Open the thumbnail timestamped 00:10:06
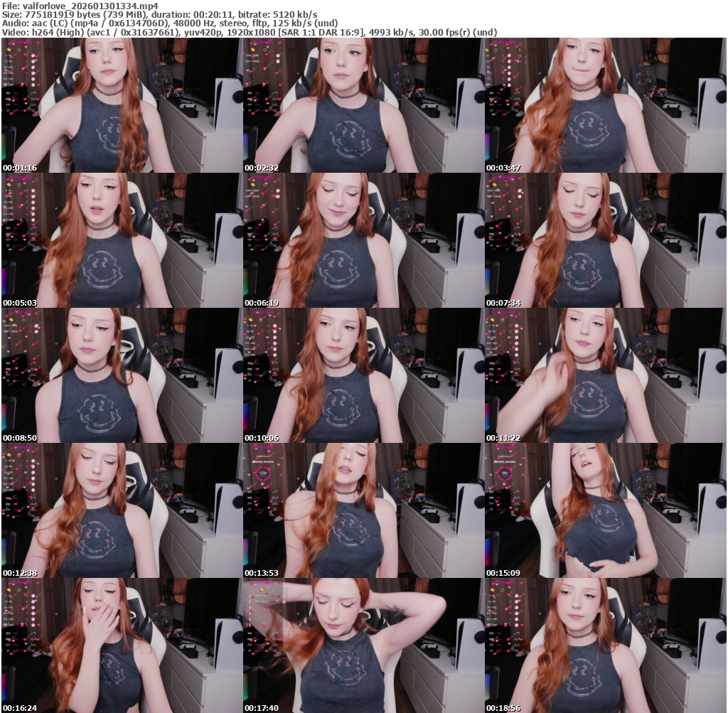Image resolution: width=728 pixels, height=713 pixels. click(364, 375)
